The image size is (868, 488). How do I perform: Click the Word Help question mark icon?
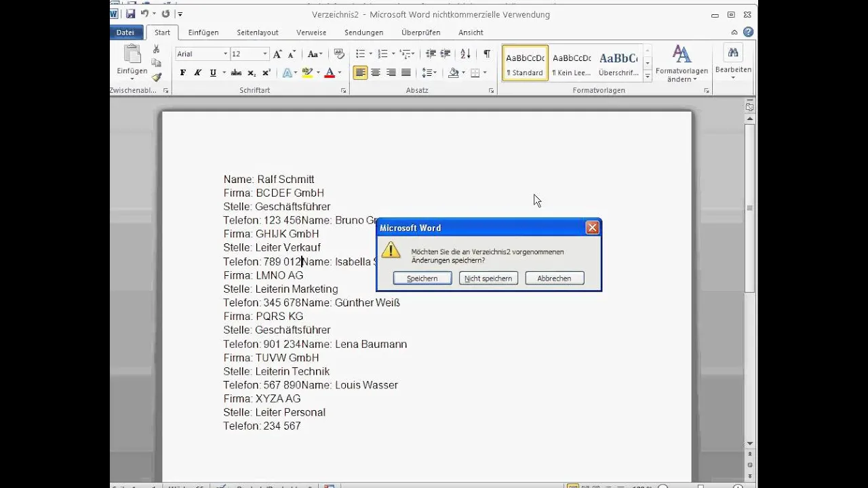point(748,32)
